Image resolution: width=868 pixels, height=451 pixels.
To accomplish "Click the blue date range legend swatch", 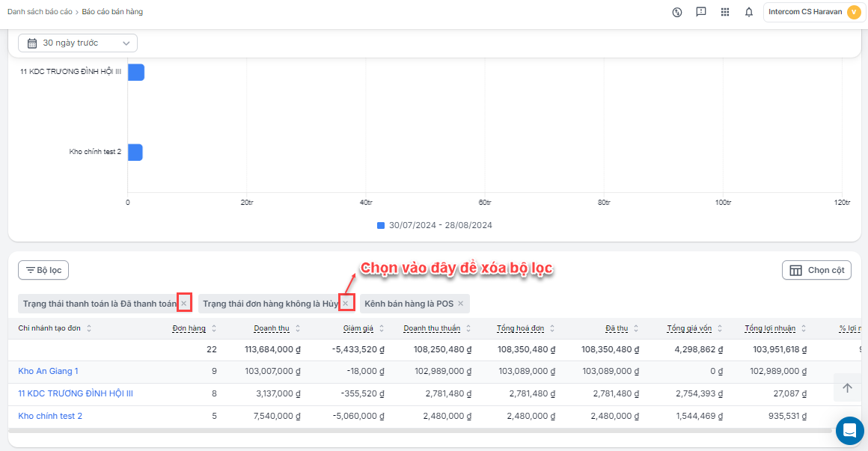I will 381,225.
